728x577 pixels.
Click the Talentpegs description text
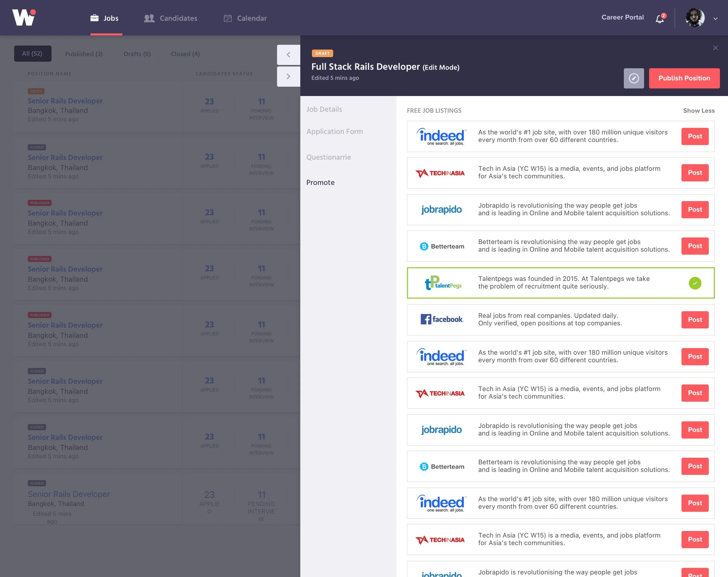(563, 283)
